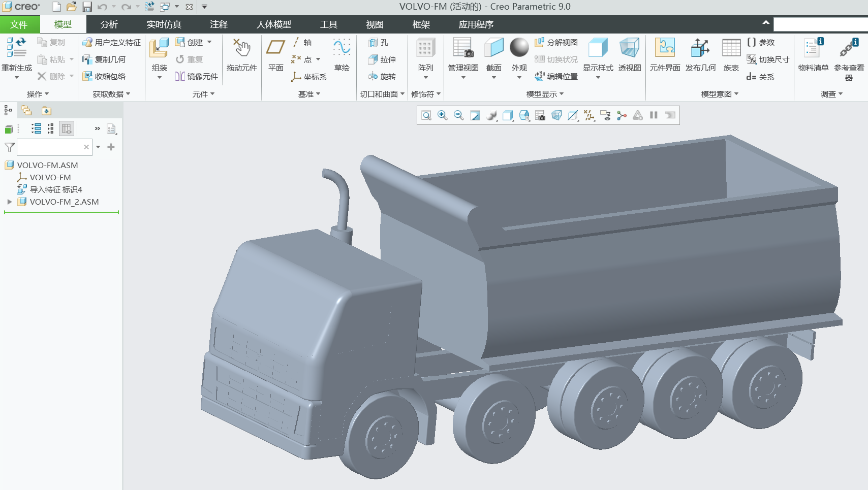This screenshot has width=868, height=490.
Task: Open 元件界面 component interface
Action: (665, 55)
